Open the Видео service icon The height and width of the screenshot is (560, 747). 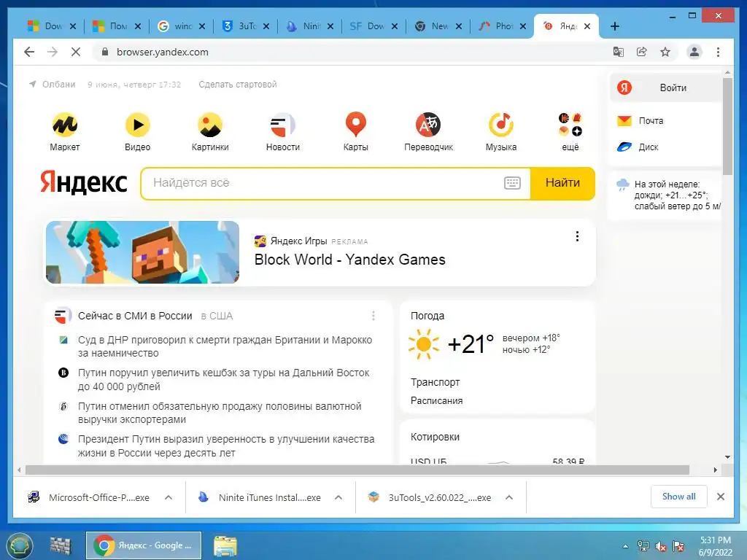[138, 125]
